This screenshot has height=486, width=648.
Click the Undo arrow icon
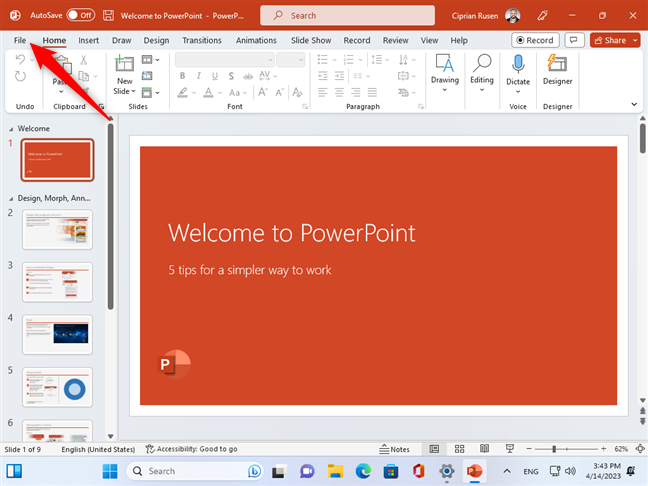click(20, 60)
